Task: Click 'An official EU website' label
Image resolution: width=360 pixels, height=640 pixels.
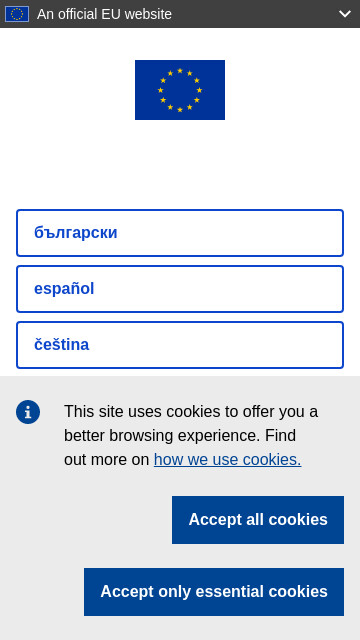Action: 104,14
